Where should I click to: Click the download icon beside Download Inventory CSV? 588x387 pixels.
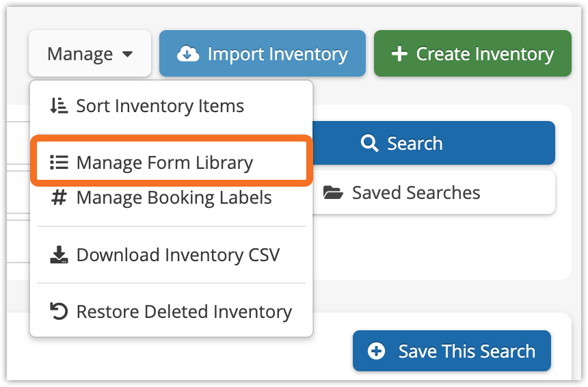(59, 254)
